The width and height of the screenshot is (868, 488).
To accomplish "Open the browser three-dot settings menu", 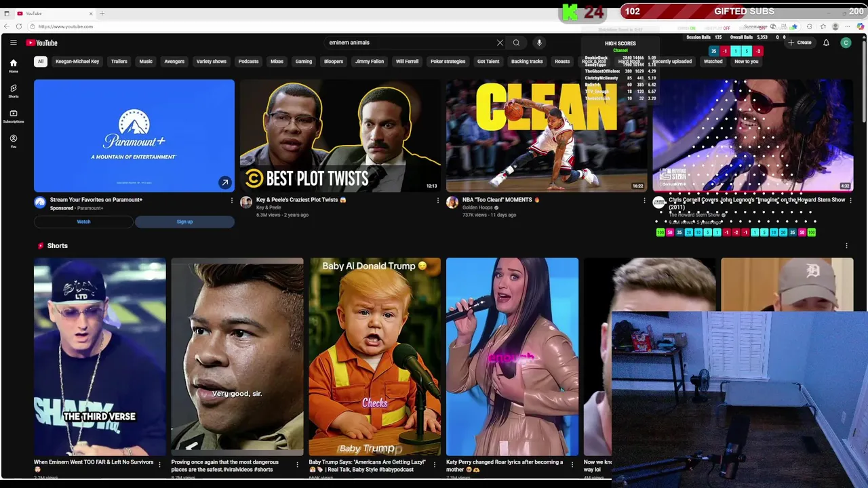I will tap(848, 26).
